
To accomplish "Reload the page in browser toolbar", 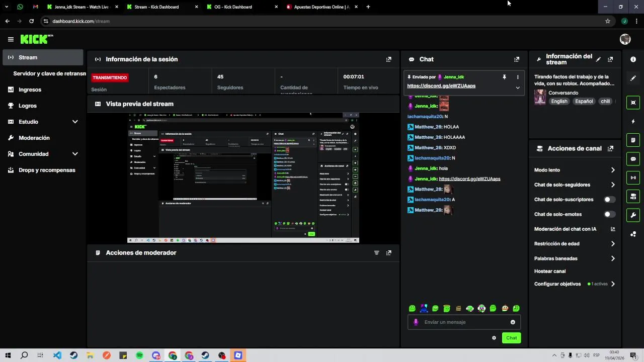I will coord(31,21).
